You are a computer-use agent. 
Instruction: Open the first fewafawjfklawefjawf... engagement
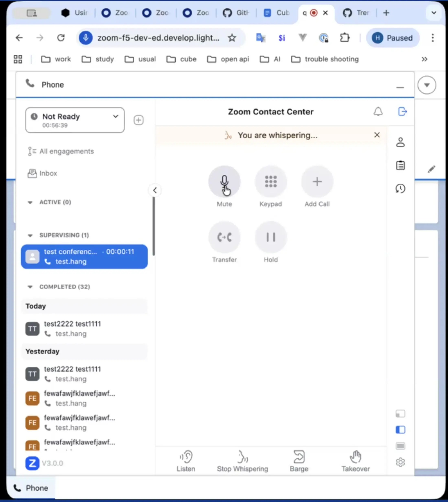[x=84, y=398]
